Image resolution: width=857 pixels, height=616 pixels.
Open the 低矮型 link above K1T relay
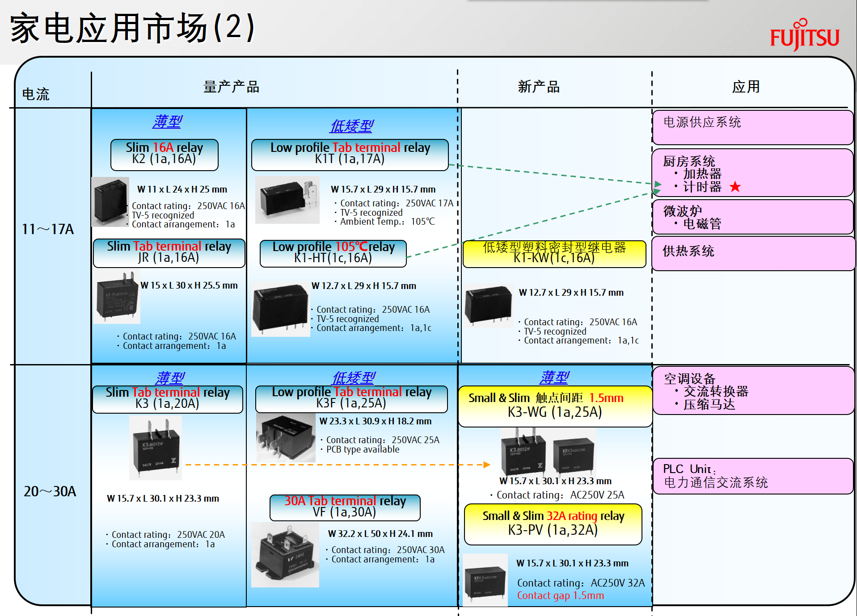351,126
